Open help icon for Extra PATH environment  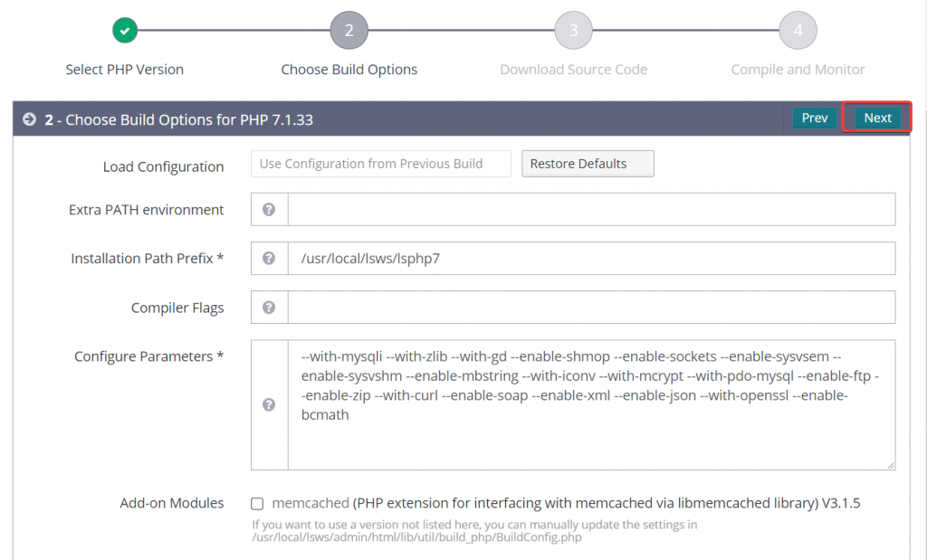click(x=269, y=209)
